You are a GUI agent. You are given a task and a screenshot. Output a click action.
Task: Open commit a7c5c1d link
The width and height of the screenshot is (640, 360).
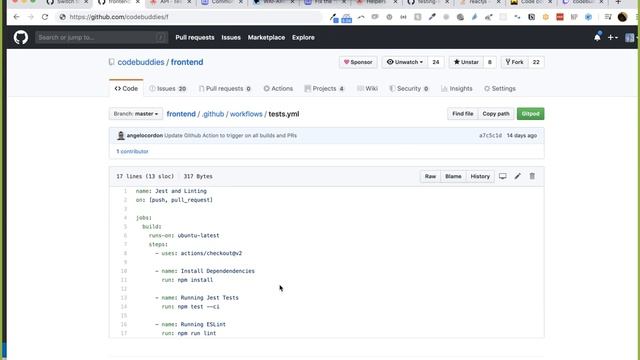(x=490, y=136)
